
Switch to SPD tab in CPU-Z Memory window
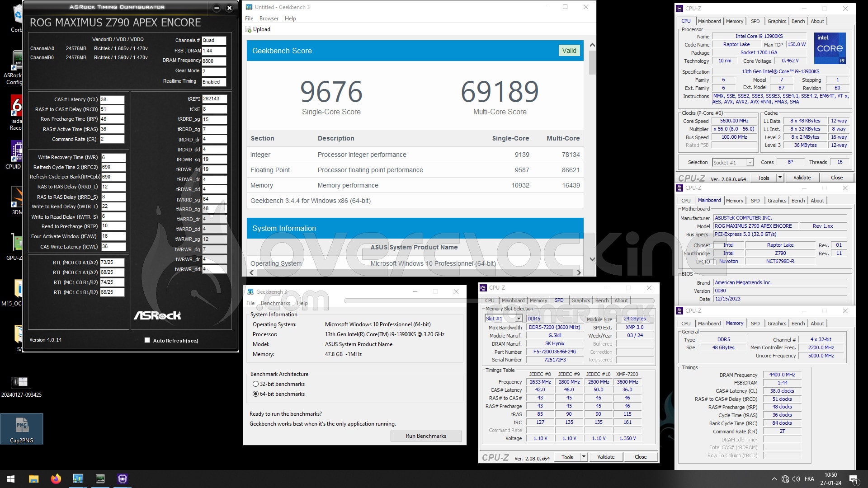(755, 324)
